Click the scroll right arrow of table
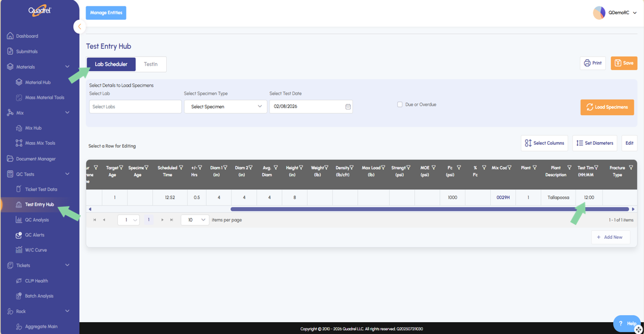 click(x=633, y=209)
